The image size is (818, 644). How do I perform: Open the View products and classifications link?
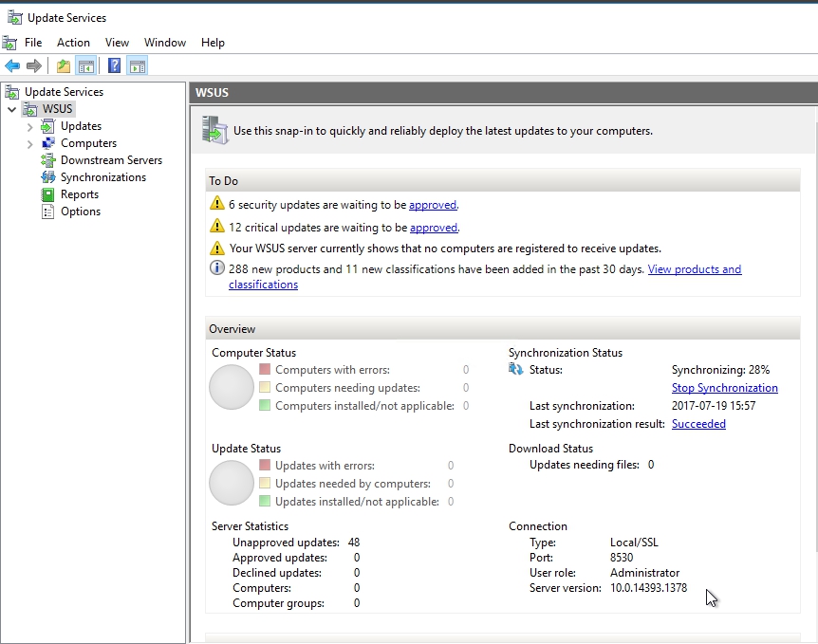pos(694,269)
